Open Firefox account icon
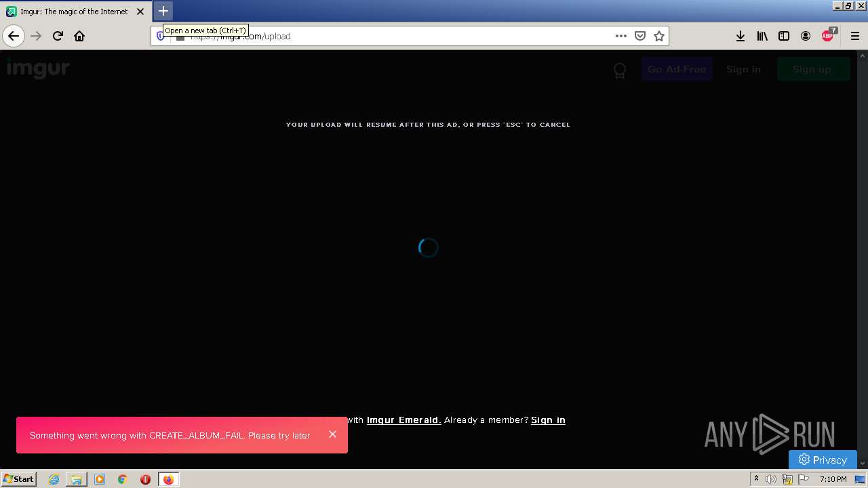 coord(806,36)
